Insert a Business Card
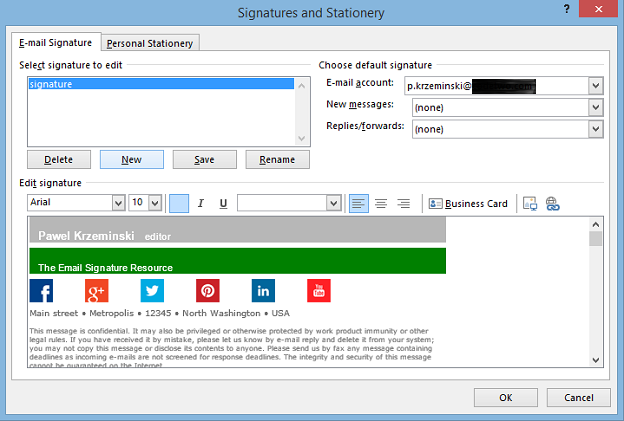 pyautogui.click(x=468, y=203)
